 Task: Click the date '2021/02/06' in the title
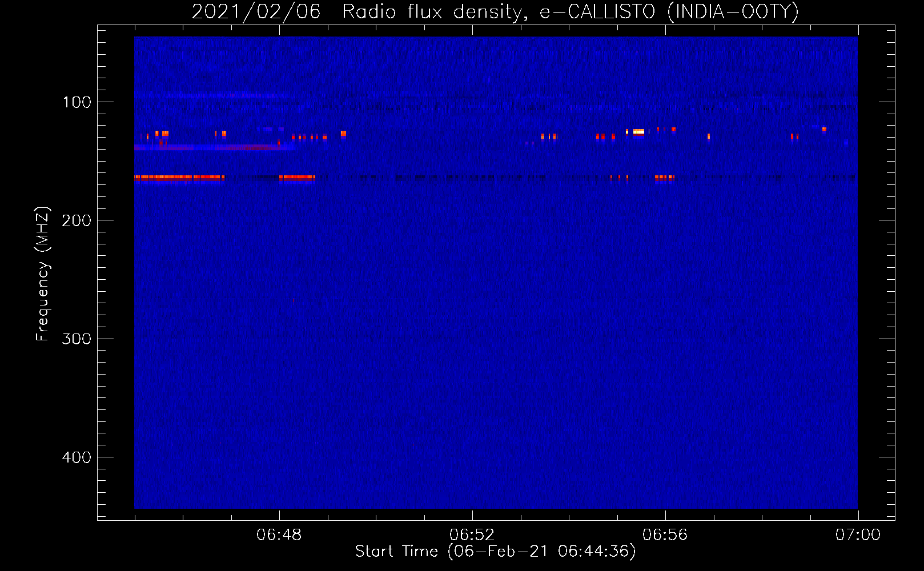pos(256,12)
